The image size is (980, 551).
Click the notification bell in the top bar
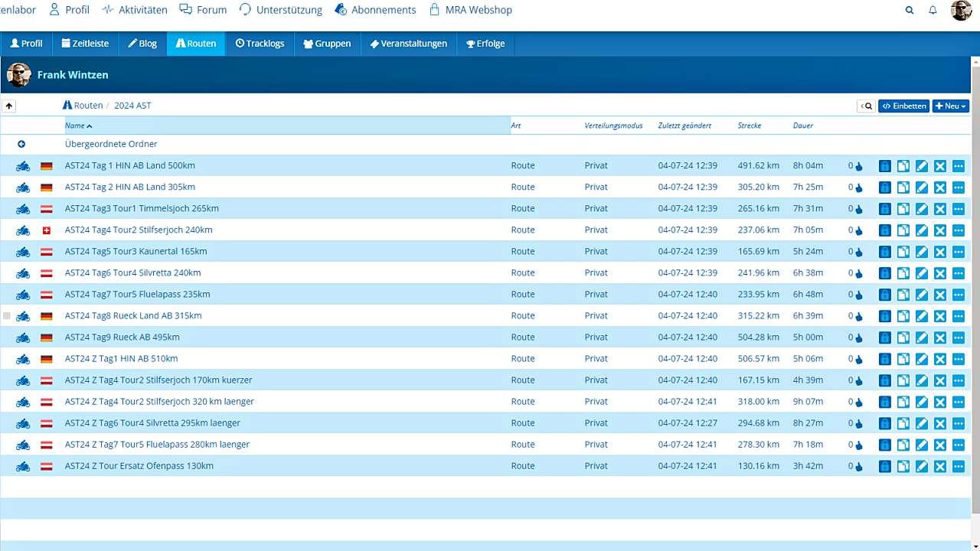point(933,10)
